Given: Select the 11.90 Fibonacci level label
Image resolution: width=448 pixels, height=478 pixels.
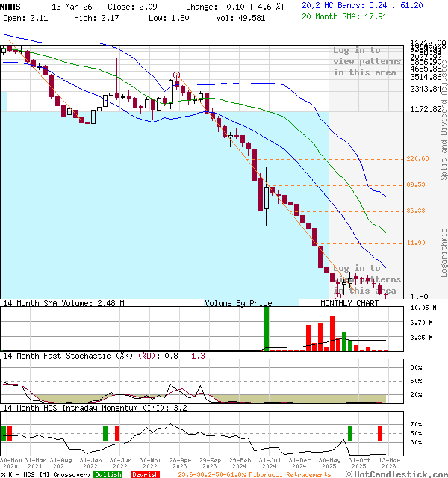Looking at the screenshot, I should click(x=417, y=243).
